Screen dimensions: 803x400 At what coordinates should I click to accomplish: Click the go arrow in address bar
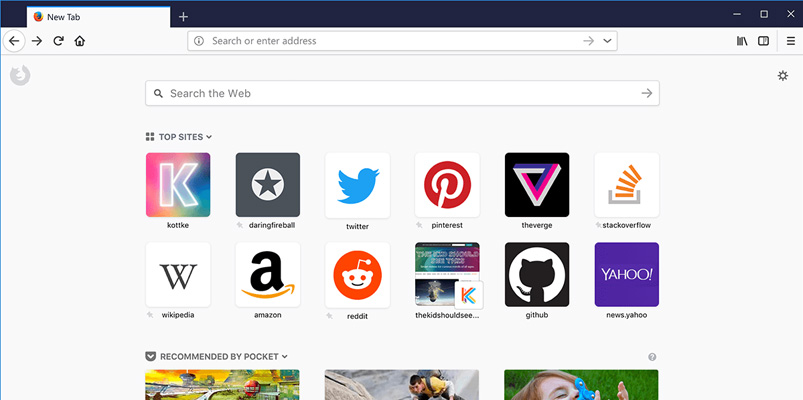pos(588,41)
